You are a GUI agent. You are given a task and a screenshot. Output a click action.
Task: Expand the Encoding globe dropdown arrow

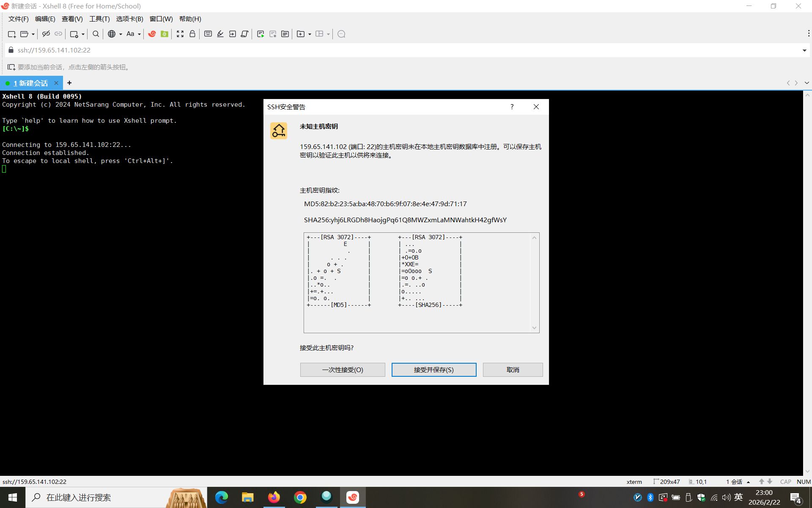(x=121, y=34)
